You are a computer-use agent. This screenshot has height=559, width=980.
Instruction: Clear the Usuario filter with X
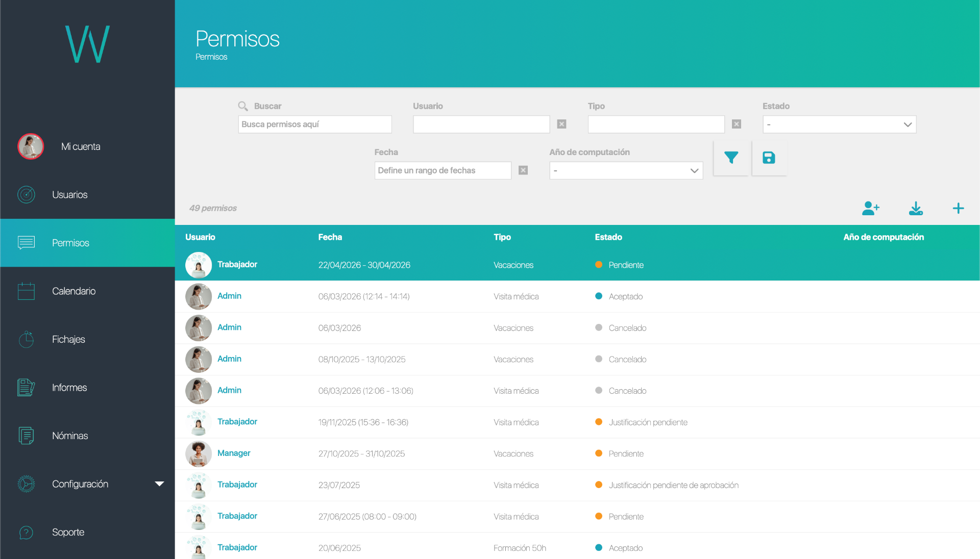click(x=561, y=124)
